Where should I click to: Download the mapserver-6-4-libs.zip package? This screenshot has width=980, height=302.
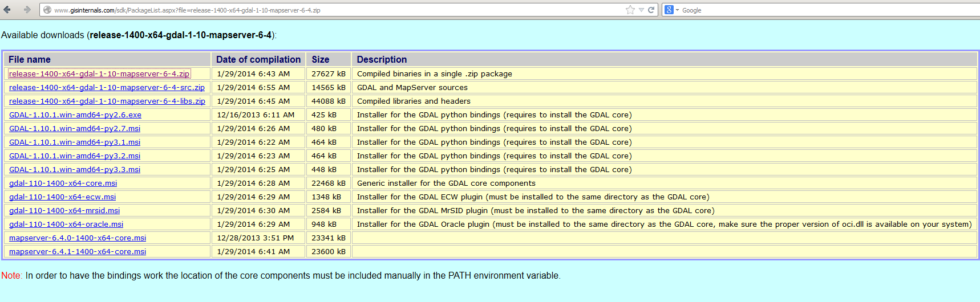coord(107,101)
